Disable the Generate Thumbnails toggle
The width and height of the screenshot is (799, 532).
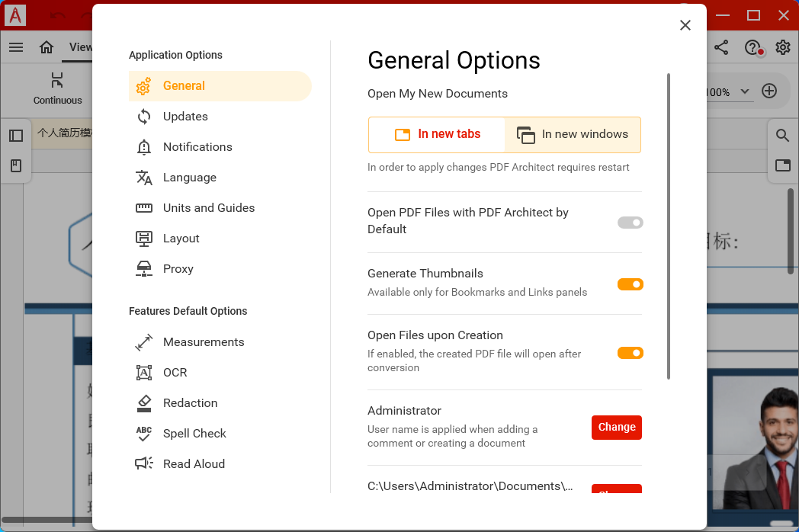(x=630, y=284)
